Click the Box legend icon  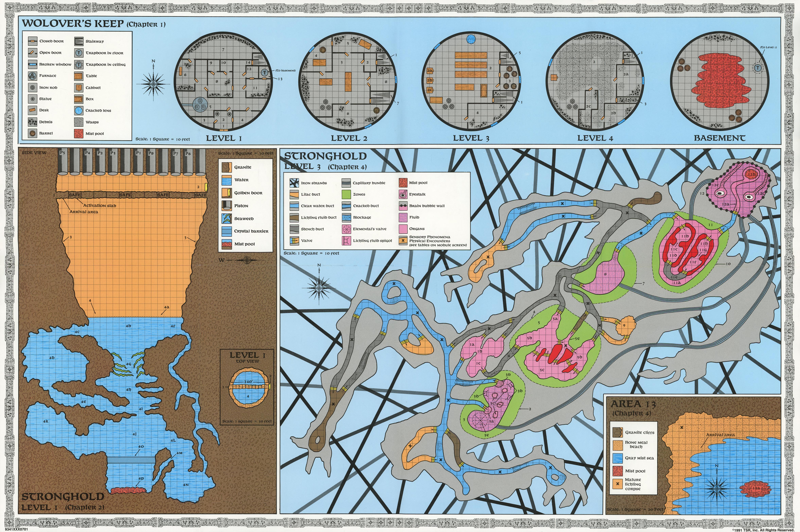point(79,99)
